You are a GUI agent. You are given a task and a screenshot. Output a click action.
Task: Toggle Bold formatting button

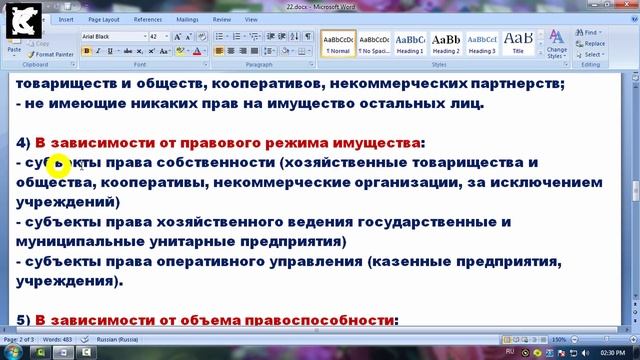click(x=87, y=51)
